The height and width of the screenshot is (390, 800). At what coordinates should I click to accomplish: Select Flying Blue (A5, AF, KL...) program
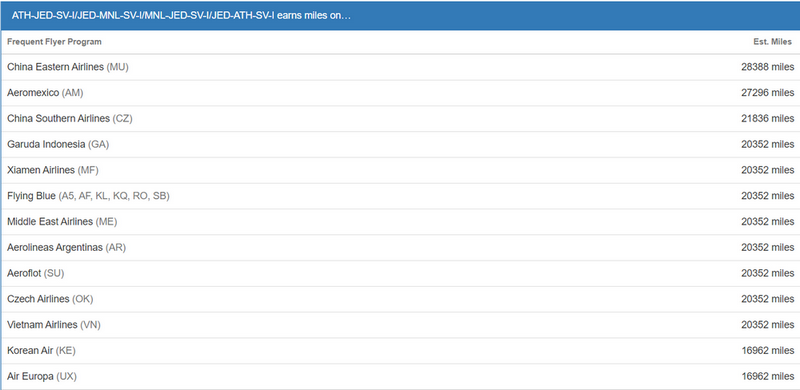coord(88,196)
